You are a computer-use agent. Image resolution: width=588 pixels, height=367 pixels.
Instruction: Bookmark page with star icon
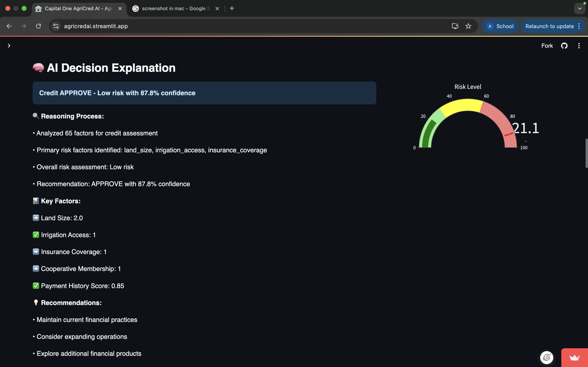468,26
